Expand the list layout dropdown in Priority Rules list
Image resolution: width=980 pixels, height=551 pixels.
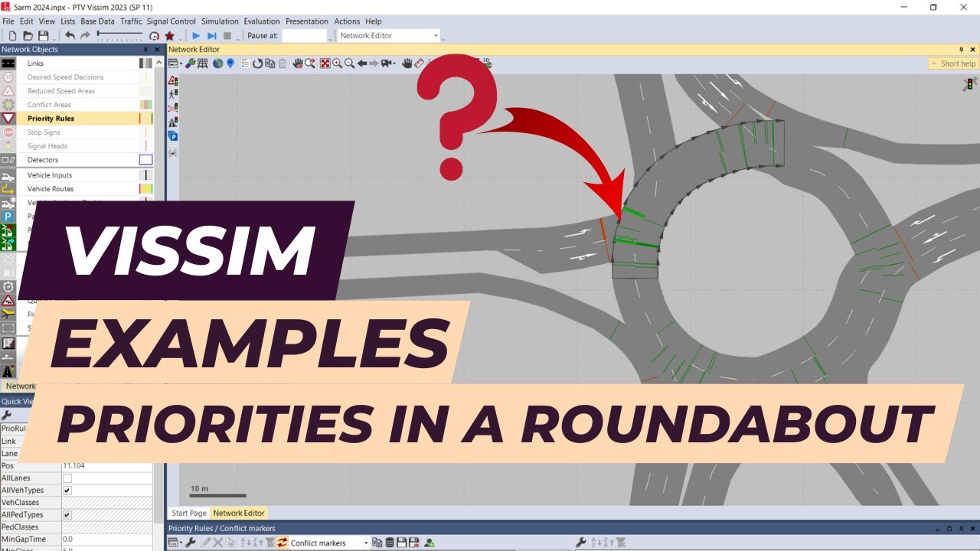tap(181, 543)
